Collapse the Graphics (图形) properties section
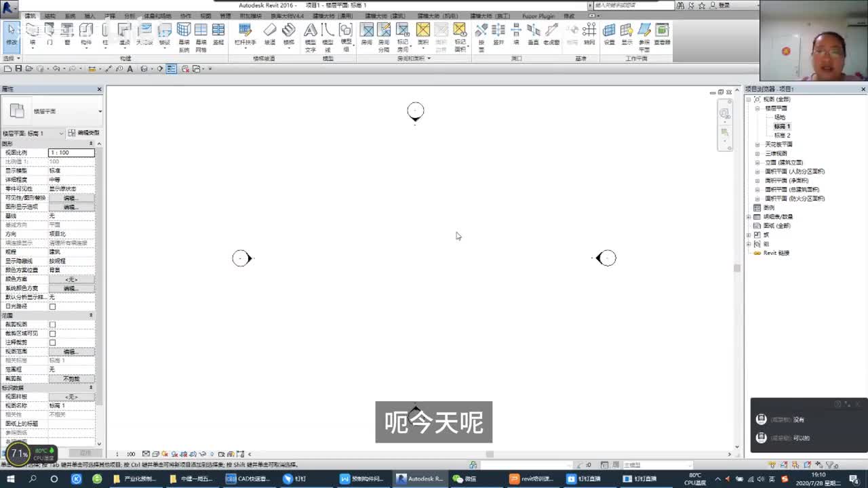Viewport: 868px width, 488px height. (x=91, y=144)
